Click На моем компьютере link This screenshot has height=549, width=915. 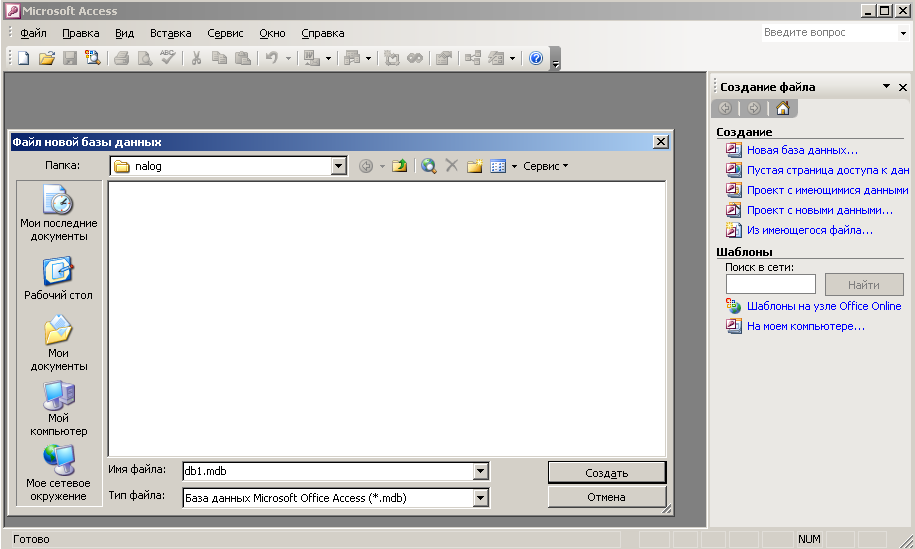[806, 326]
